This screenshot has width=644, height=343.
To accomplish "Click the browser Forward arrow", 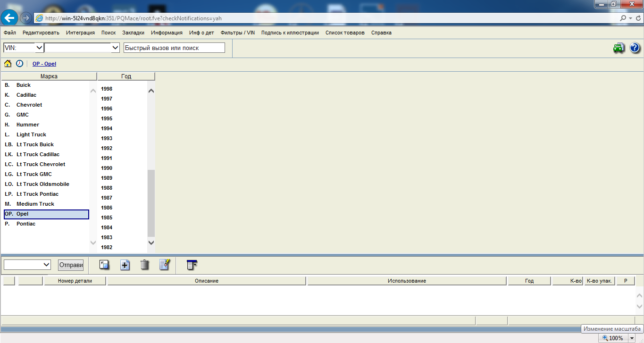I will (26, 18).
